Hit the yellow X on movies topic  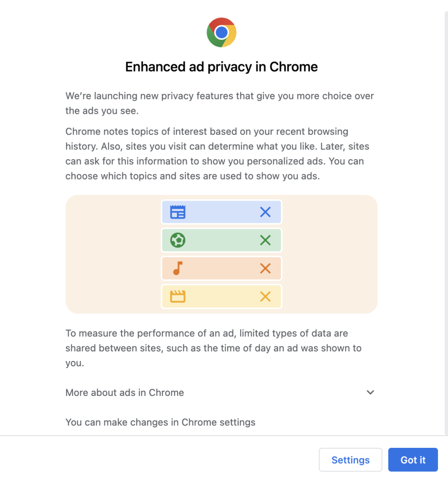click(265, 297)
